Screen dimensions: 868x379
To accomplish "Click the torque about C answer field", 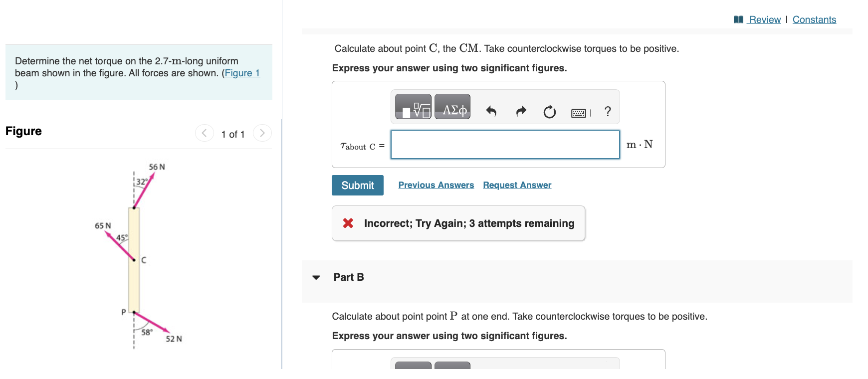I will click(x=505, y=145).
